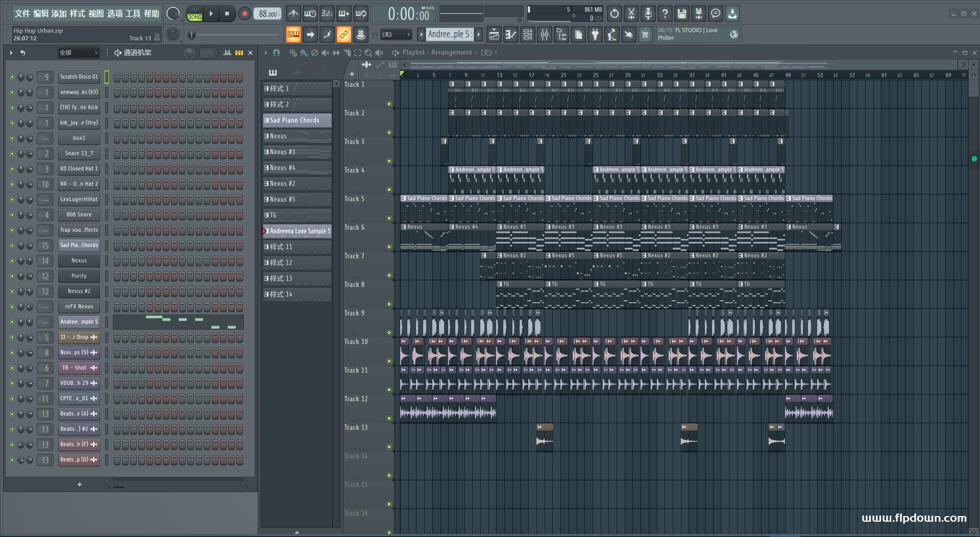Open the 全部 channel filter dropdown
This screenshot has height=537, width=980.
78,53
